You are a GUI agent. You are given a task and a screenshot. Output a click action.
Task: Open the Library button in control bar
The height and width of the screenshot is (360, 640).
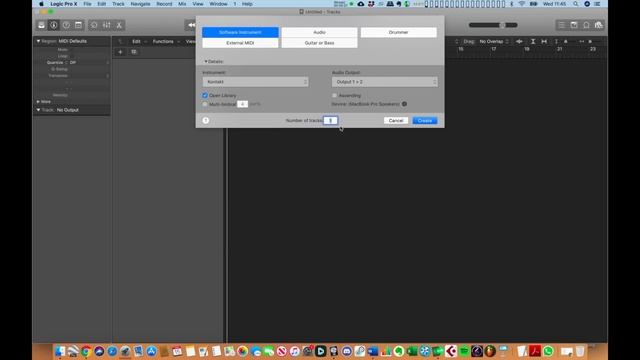click(41, 25)
